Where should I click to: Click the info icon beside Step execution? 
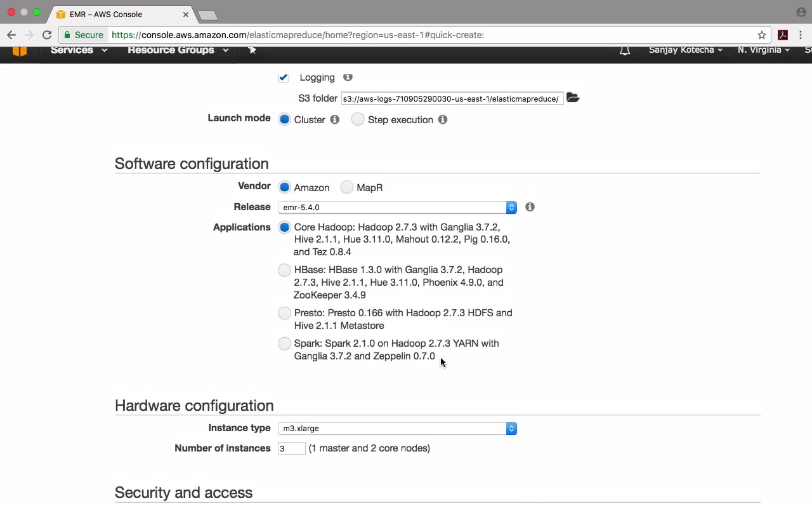point(443,119)
